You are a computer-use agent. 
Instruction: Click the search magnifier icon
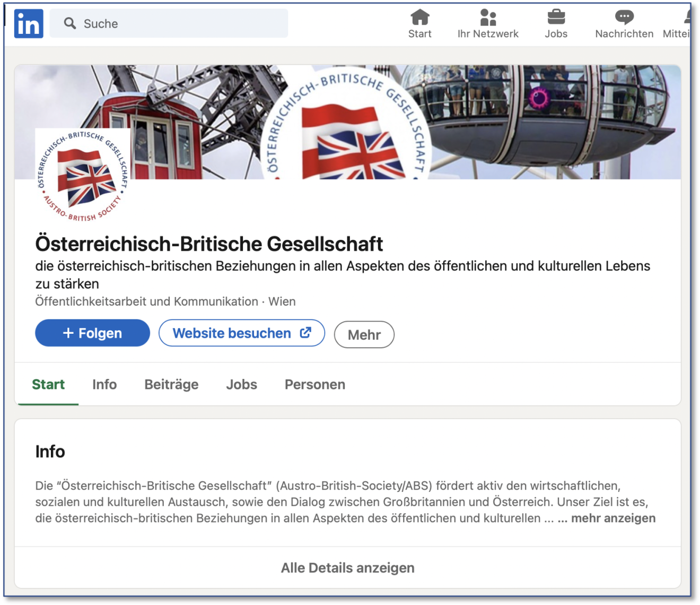[70, 23]
